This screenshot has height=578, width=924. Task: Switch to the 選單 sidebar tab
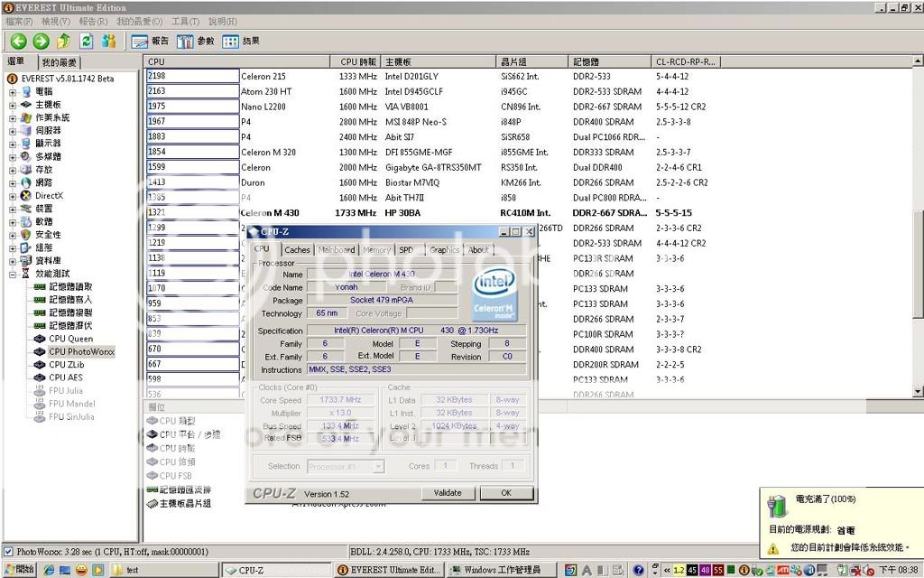[x=17, y=61]
